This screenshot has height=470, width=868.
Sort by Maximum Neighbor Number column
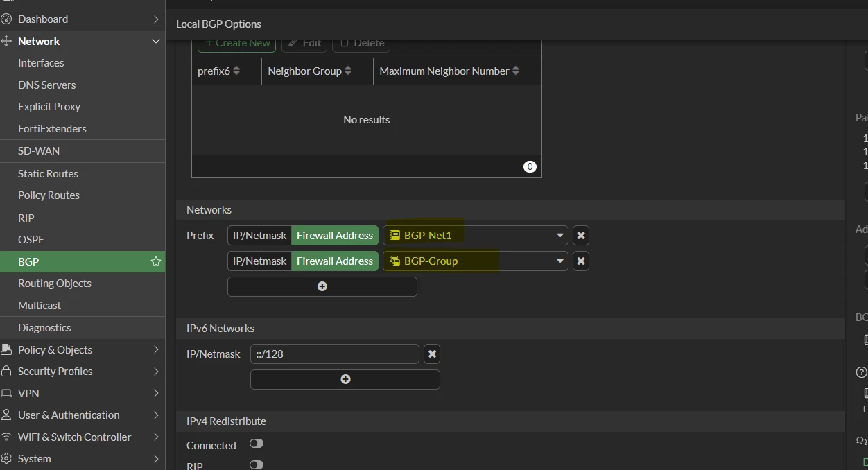[515, 71]
